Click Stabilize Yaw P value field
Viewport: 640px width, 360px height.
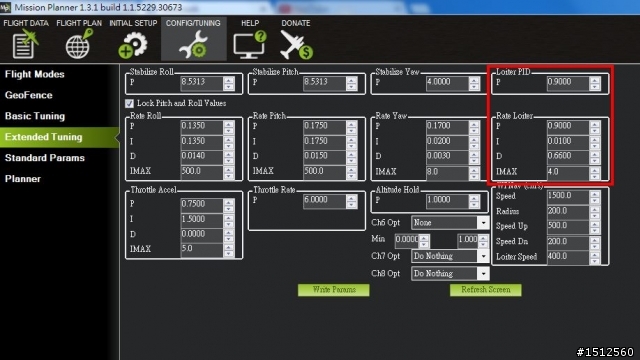tap(447, 83)
